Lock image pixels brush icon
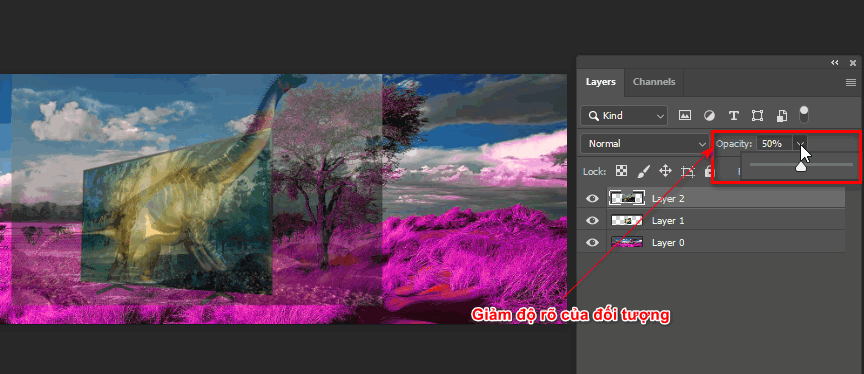The image size is (864, 374). tap(643, 171)
